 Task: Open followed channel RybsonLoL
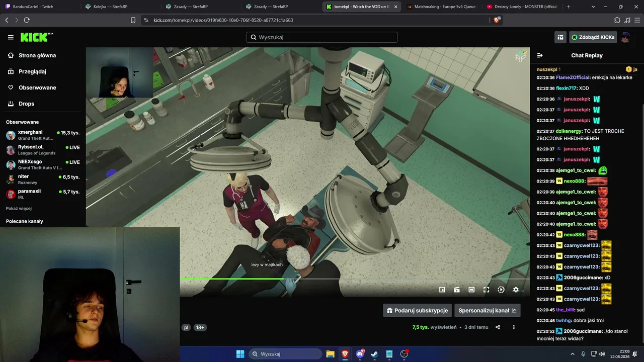[43, 150]
